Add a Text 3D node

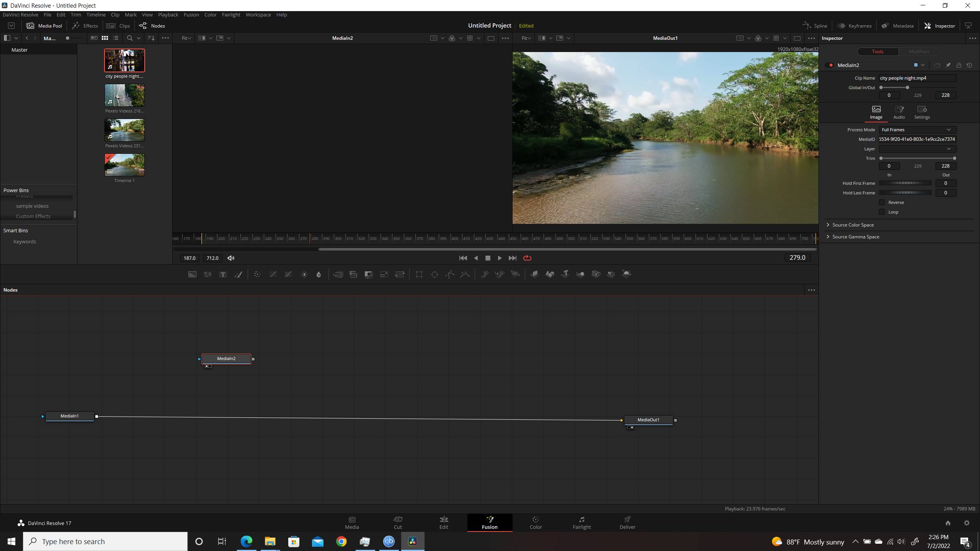point(565,274)
